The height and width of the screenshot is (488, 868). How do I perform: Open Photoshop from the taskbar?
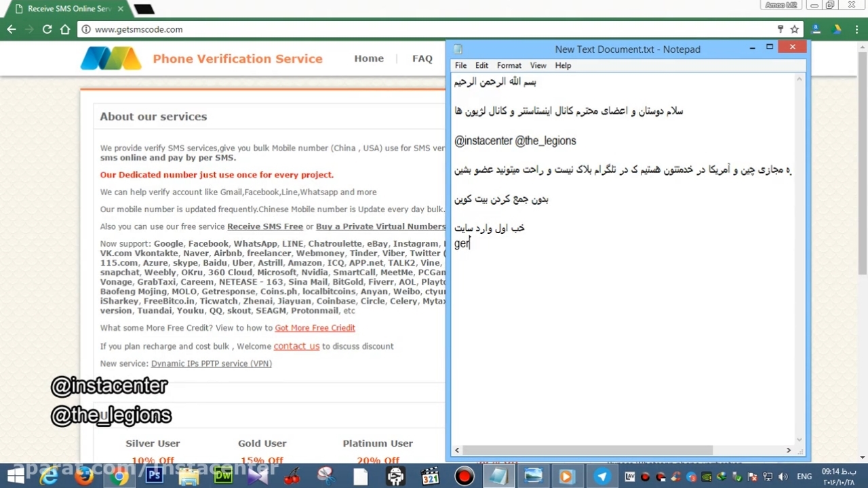coord(154,476)
